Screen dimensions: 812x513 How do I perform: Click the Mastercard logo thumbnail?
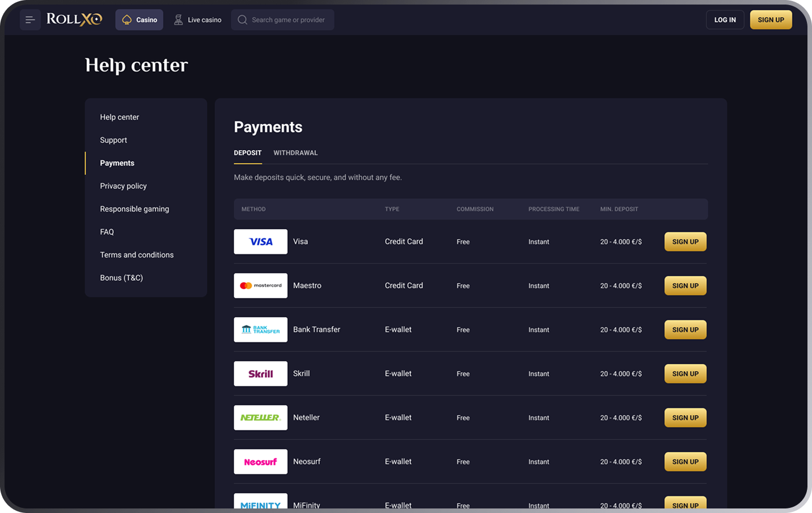point(260,285)
